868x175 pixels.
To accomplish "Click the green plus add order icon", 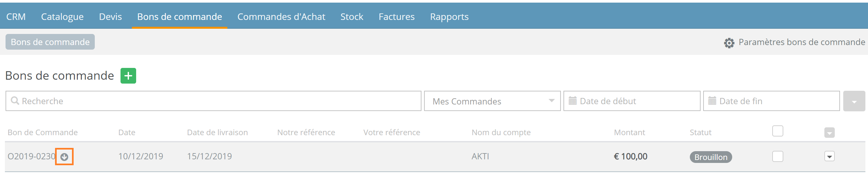I will click(x=128, y=76).
